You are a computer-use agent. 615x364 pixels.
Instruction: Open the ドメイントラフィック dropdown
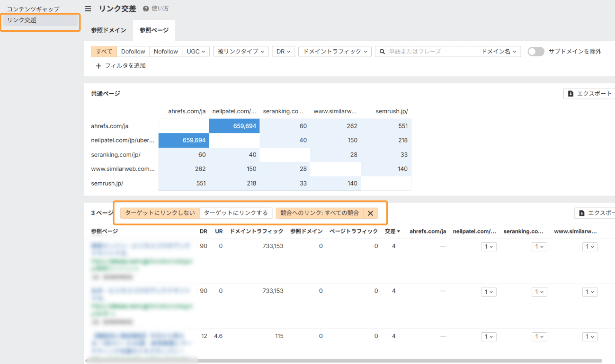(335, 52)
